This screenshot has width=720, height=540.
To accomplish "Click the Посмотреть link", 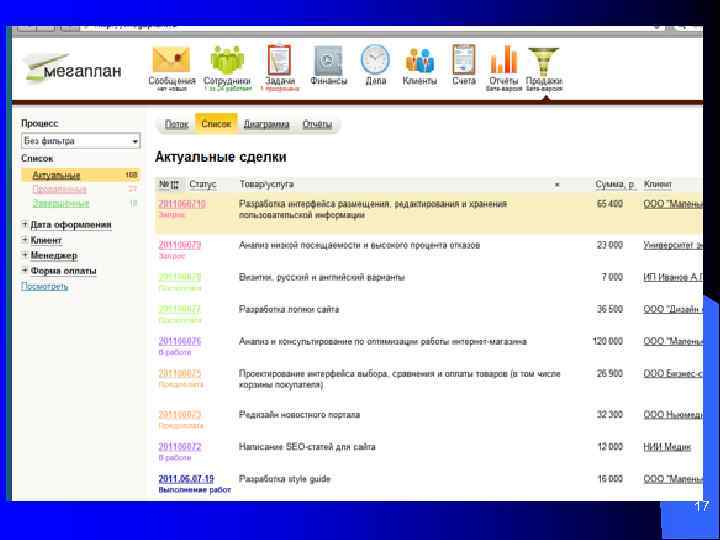I will click(45, 287).
